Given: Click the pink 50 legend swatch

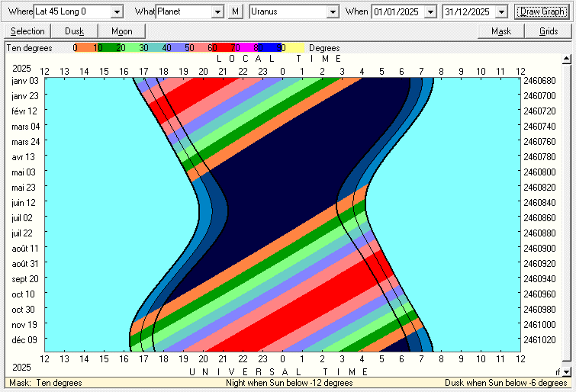Looking at the screenshot, I should (x=201, y=48).
